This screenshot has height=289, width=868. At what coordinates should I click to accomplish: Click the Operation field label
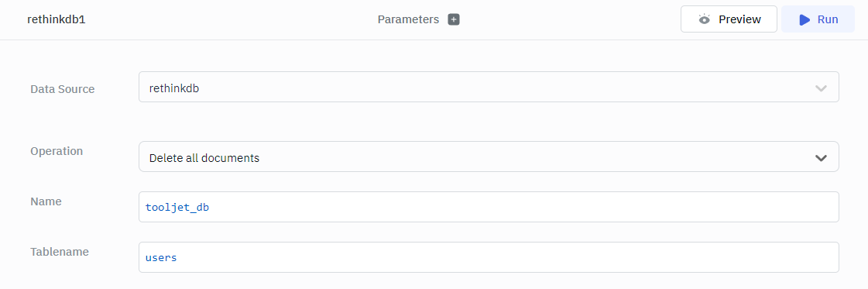tap(57, 151)
